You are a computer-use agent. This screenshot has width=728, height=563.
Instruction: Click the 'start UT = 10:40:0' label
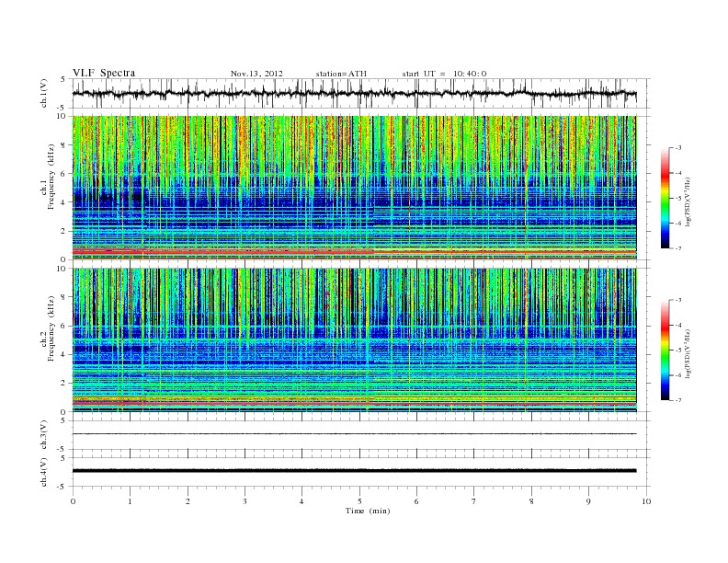pos(444,74)
